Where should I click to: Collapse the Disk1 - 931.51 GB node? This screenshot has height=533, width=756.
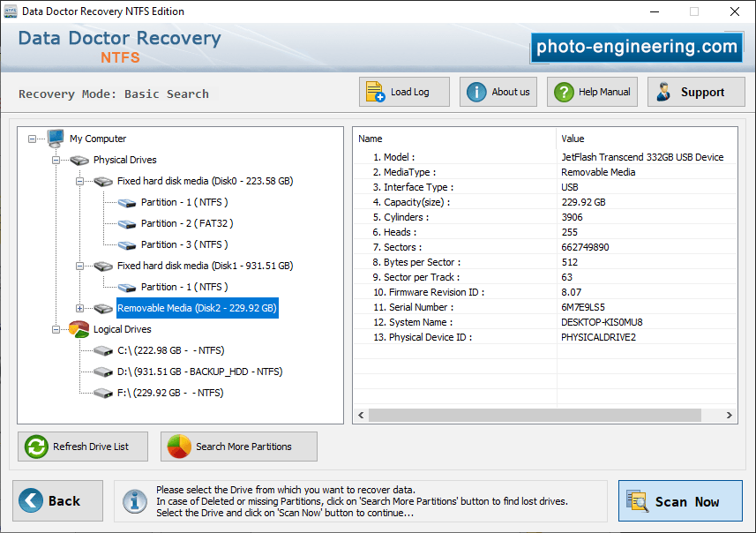(x=79, y=266)
